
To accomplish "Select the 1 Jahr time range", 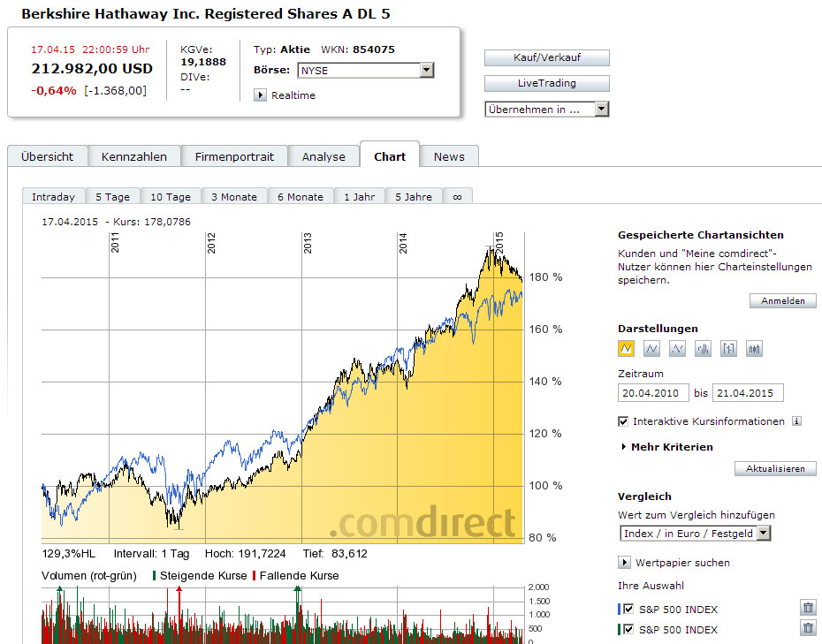I will pos(360,196).
